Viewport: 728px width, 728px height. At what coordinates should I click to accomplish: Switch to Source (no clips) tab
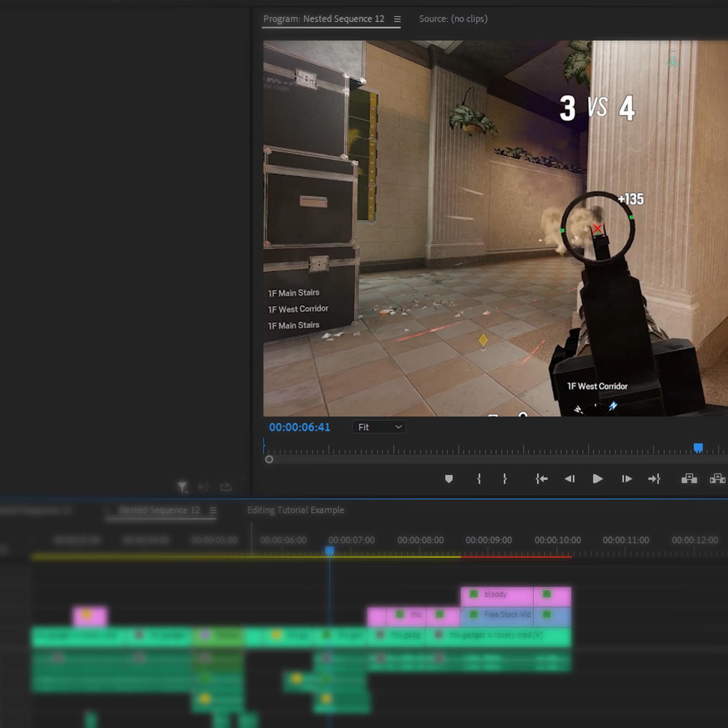[x=453, y=19]
